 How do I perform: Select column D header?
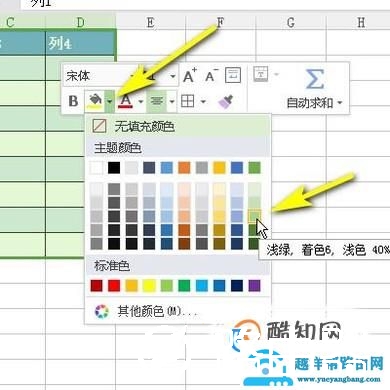pos(81,22)
